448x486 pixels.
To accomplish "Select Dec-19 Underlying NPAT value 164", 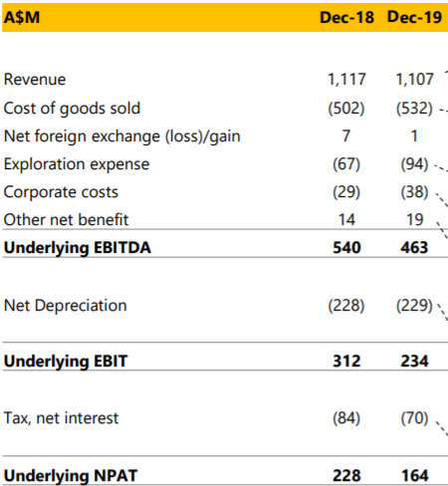I will pos(415,476).
